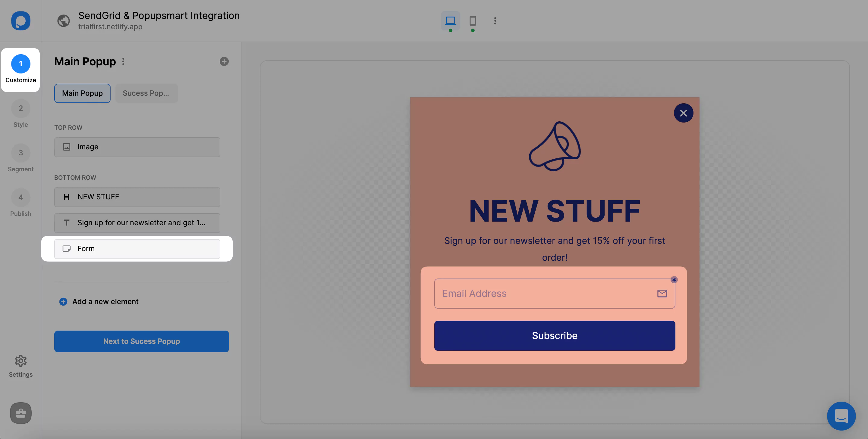Click the briefcase/integrations icon in sidebar
868x439 pixels.
click(21, 413)
